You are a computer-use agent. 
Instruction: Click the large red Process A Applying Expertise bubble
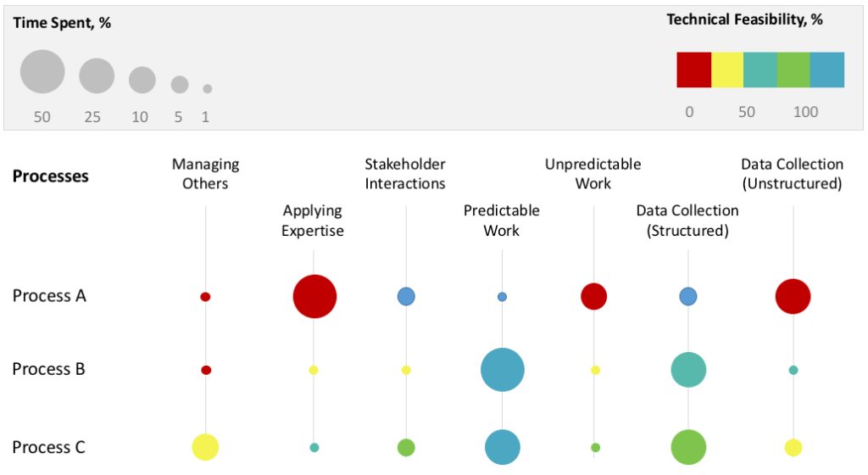coord(314,297)
